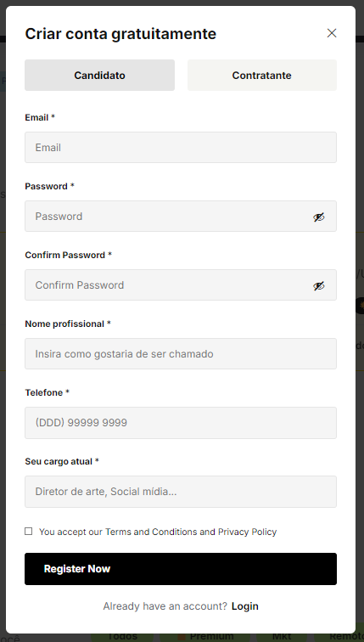Tick the Terms and Conditions checkbox
Viewport: 364px width, 642px height.
click(x=28, y=531)
